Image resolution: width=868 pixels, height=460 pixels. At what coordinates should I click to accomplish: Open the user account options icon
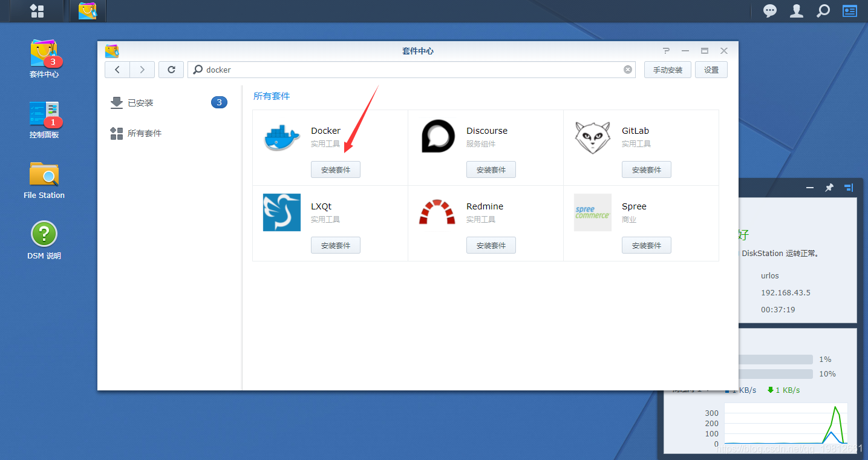pos(797,11)
